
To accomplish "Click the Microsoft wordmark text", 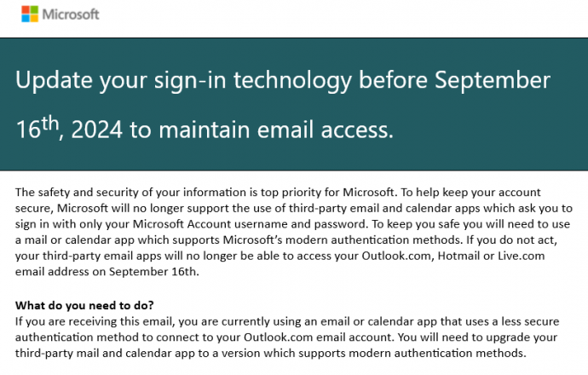I will (71, 14).
